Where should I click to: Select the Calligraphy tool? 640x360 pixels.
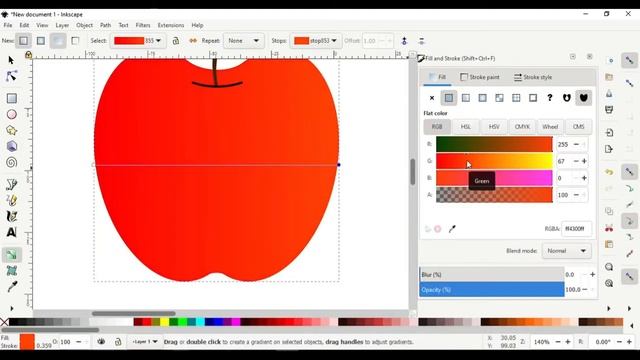(11, 216)
